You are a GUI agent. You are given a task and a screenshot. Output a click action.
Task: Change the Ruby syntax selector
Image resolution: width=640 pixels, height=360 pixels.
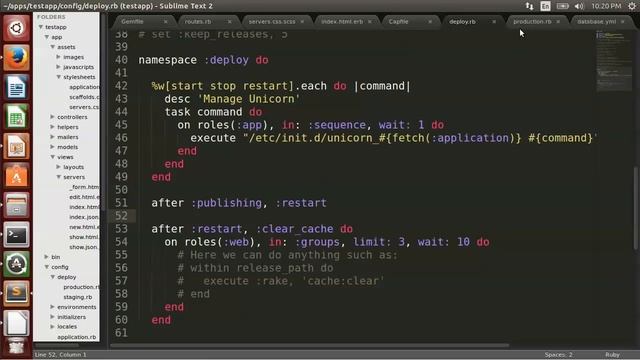[612, 355]
